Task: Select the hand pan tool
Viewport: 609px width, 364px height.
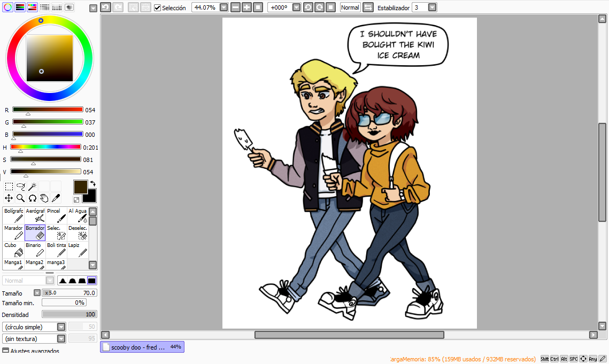Action: pyautogui.click(x=44, y=198)
